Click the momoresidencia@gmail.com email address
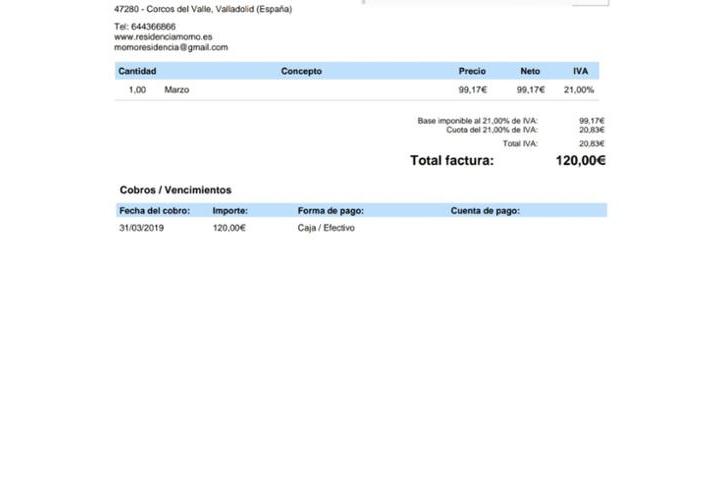The image size is (720, 480). (171, 47)
